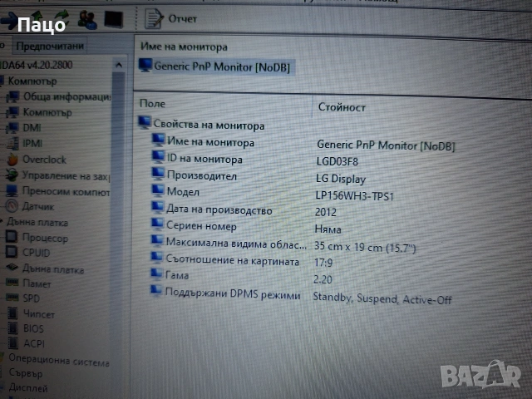Click the Няма serial number value
The height and width of the screenshot is (399, 532).
(x=328, y=229)
